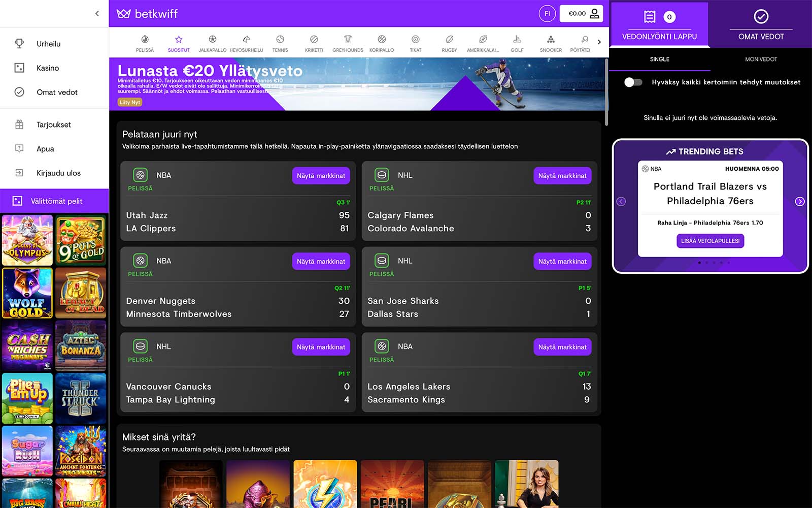812x508 pixels.
Task: Open Sugar Rush game thumbnail
Action: click(27, 451)
